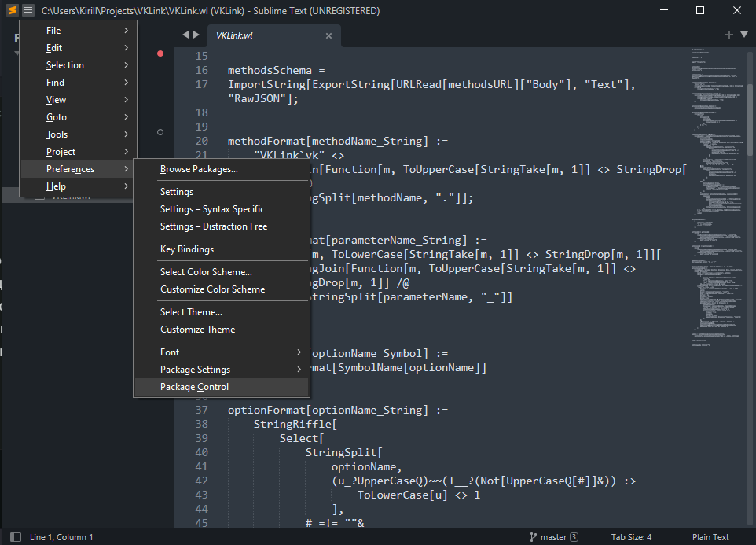Screen dimensions: 756x545
Task: Open Settings – Syntax Specific
Action: pyautogui.click(x=222, y=209)
